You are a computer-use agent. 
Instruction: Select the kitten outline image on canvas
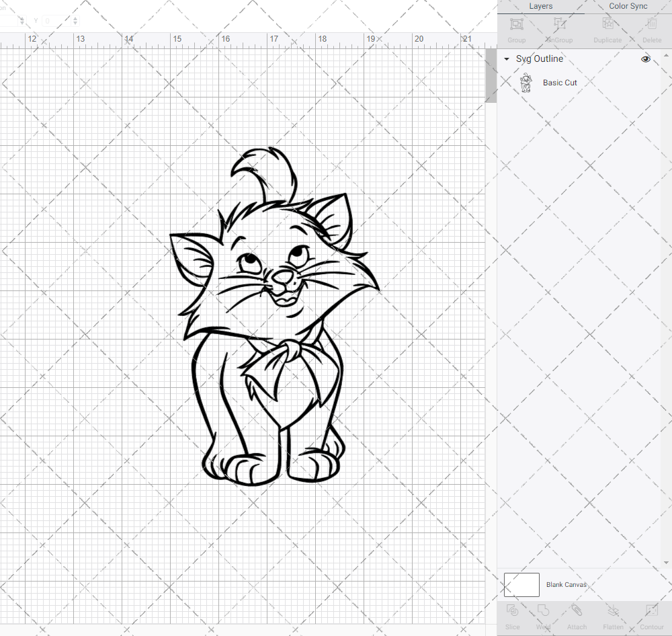pyautogui.click(x=275, y=316)
